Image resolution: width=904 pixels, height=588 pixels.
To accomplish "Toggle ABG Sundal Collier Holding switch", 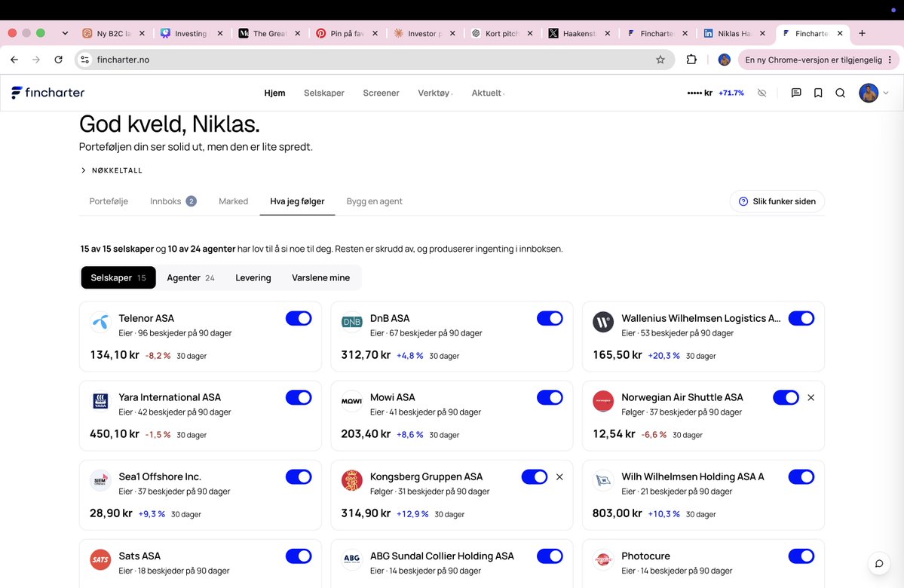I will click(x=550, y=556).
